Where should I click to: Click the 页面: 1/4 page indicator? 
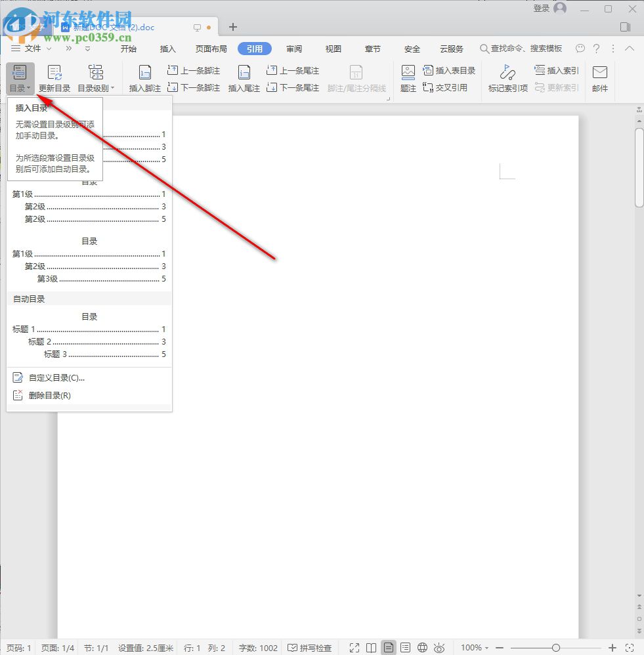click(x=57, y=648)
